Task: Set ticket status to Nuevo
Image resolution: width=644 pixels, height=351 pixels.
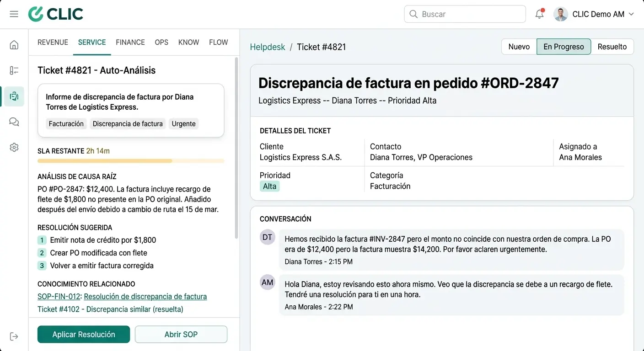Action: click(519, 47)
